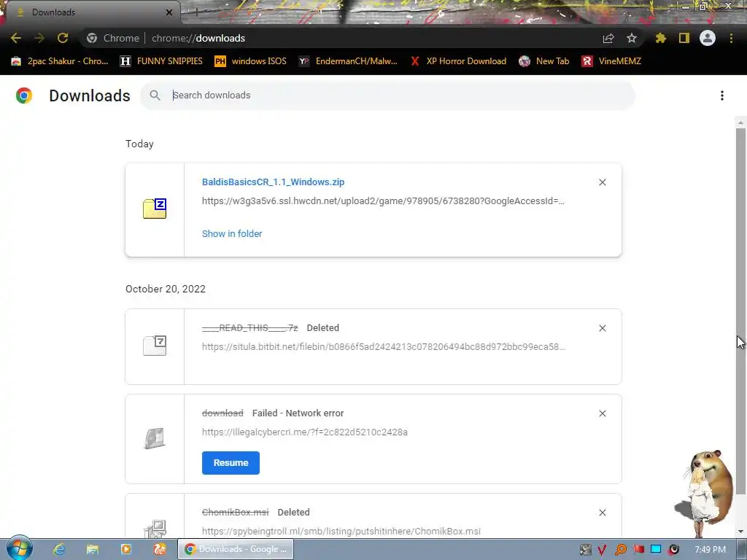The height and width of the screenshot is (560, 747).
Task: Click Show in folder link
Action: 232,234
